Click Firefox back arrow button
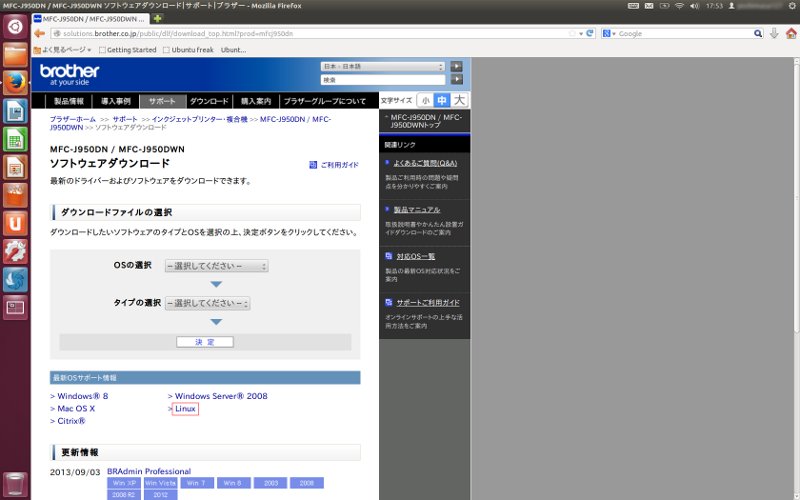The height and width of the screenshot is (500, 800). coord(39,34)
